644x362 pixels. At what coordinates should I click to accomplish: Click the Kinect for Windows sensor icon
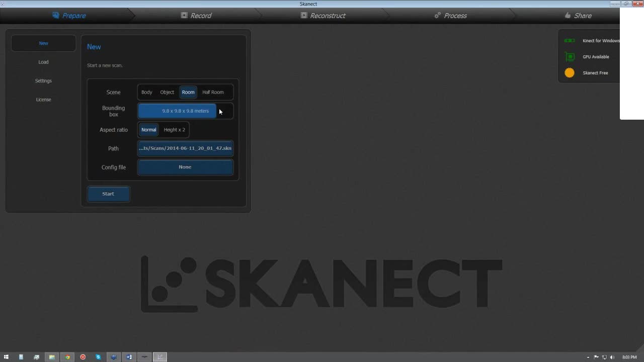click(x=570, y=41)
